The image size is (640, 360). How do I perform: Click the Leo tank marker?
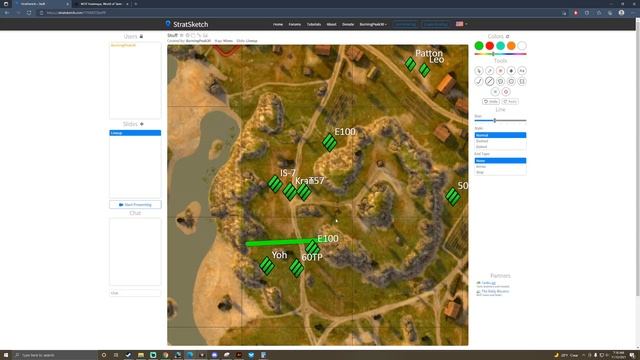tap(424, 70)
